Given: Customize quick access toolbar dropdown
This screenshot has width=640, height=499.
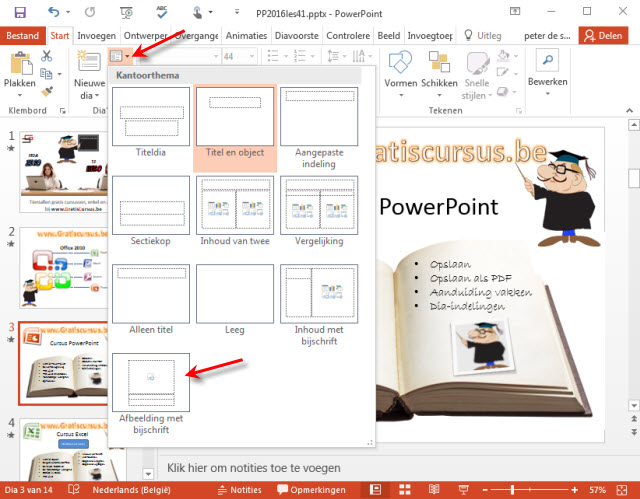Looking at the screenshot, I should (x=237, y=12).
